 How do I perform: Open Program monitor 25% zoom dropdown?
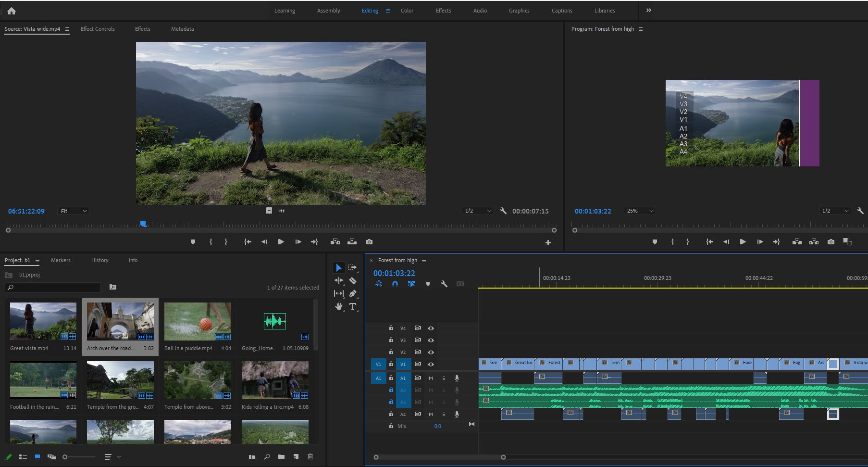point(640,211)
